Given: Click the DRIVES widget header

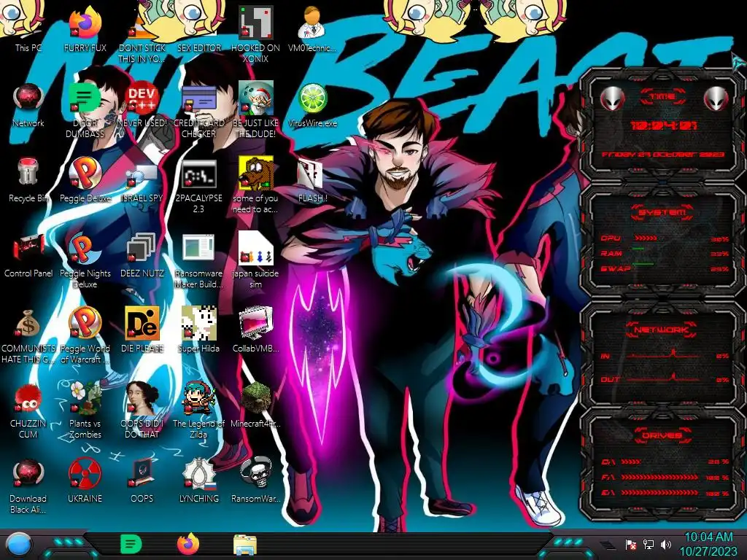Looking at the screenshot, I should 662,435.
